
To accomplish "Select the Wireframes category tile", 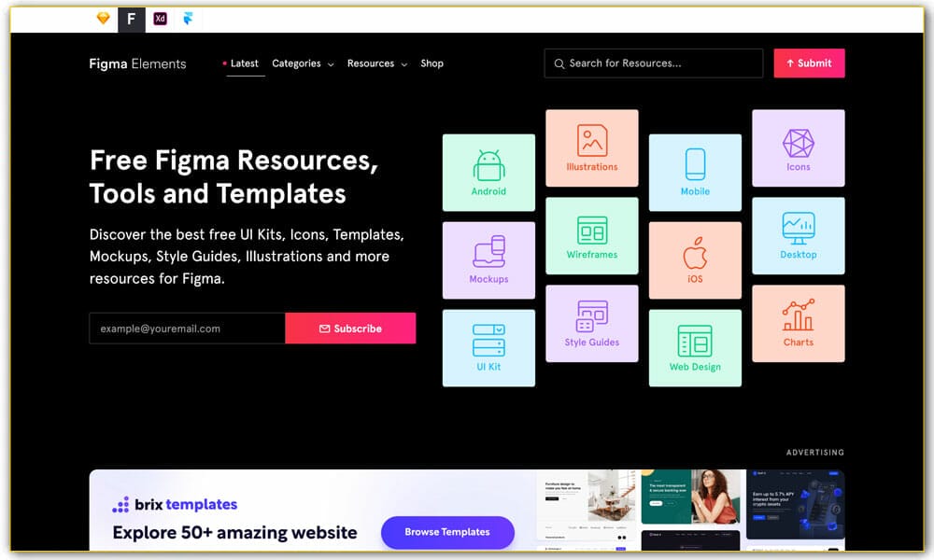I will click(x=591, y=236).
